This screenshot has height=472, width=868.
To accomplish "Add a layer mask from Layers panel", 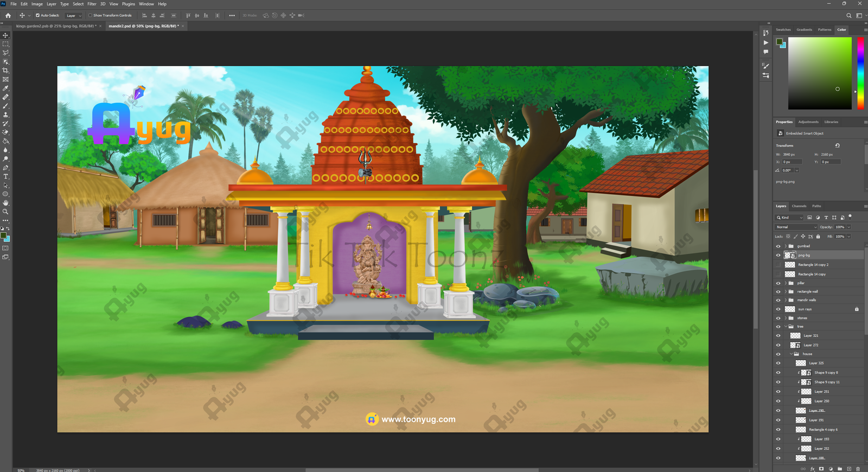I will (821, 469).
